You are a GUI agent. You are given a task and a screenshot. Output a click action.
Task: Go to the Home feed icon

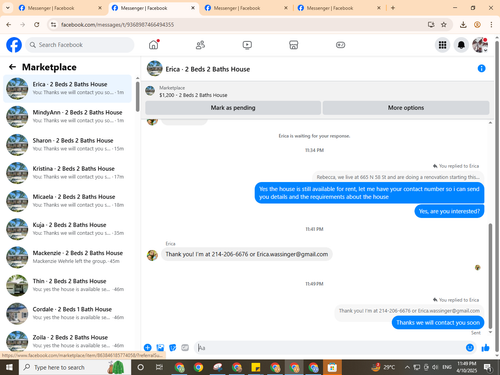click(154, 45)
